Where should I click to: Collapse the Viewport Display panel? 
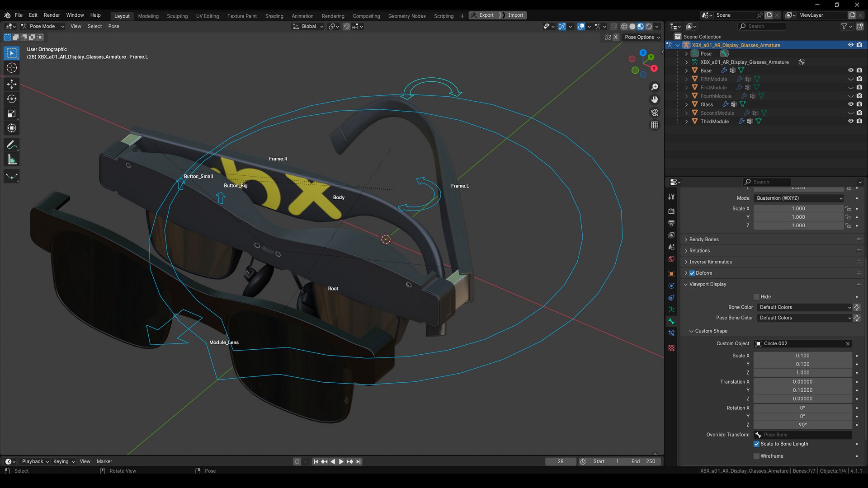pos(707,285)
